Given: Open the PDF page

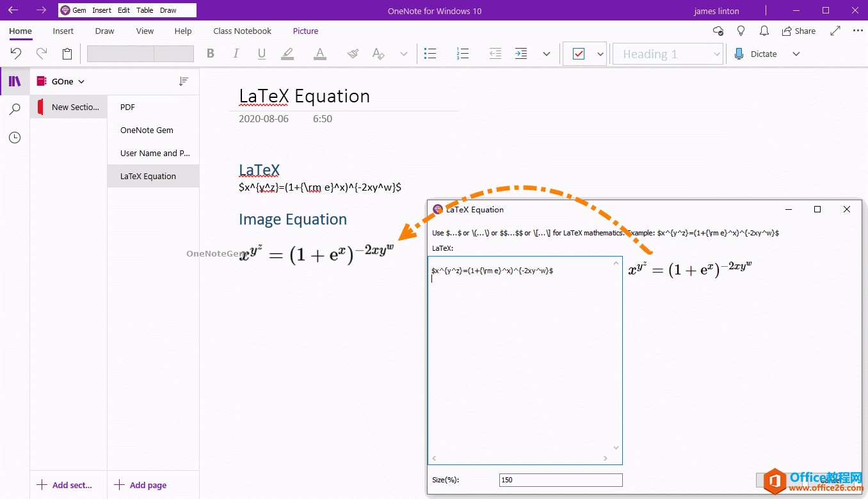Looking at the screenshot, I should point(153,107).
